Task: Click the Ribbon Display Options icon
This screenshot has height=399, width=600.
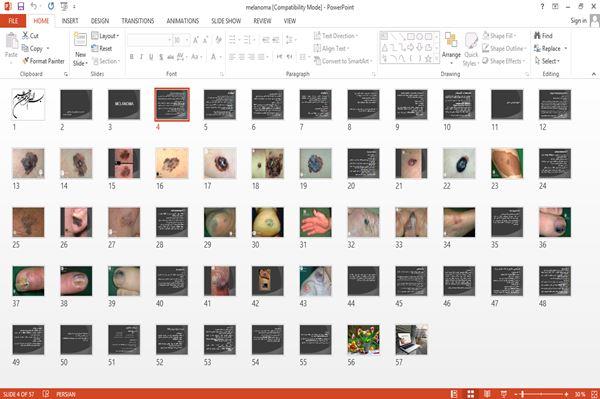Action: (x=555, y=6)
